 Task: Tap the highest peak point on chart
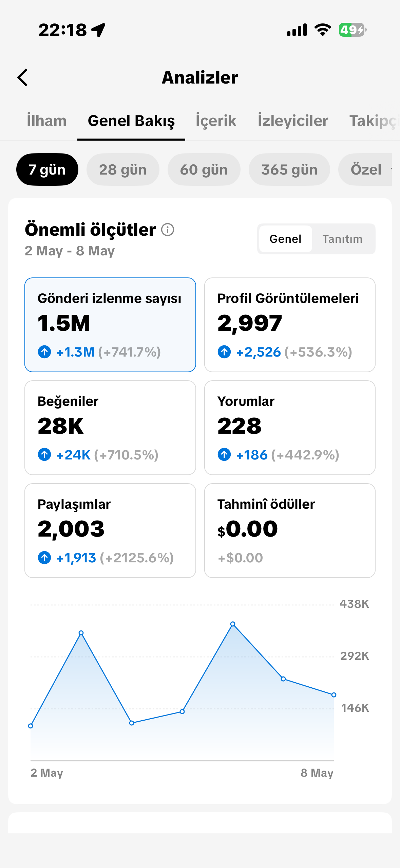[x=233, y=624]
